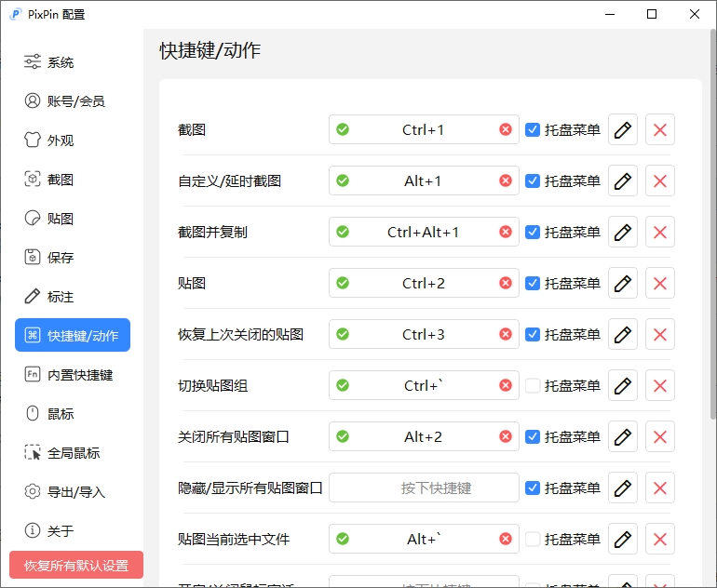Delete the 截图 shortcut row
717x588 pixels.
click(660, 129)
